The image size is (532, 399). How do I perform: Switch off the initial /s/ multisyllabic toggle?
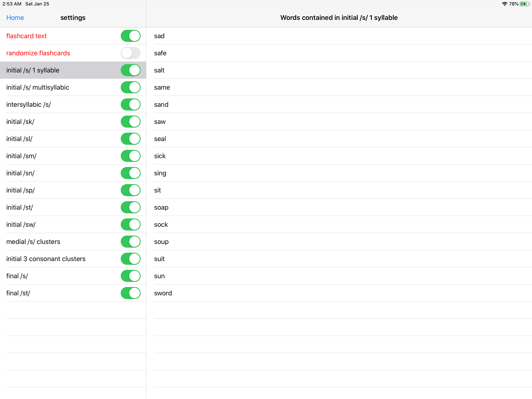130,87
